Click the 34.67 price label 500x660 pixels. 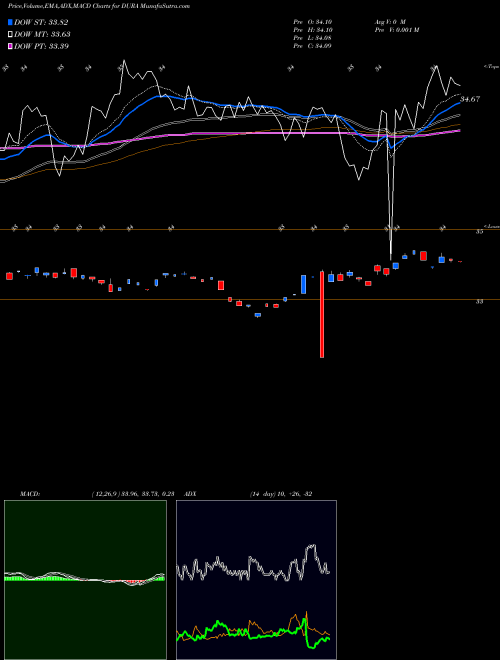(x=470, y=99)
